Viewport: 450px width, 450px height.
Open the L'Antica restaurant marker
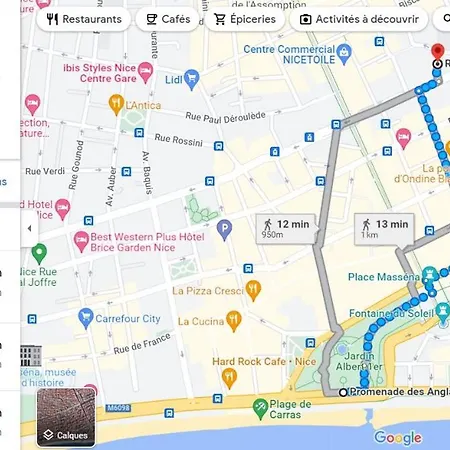tap(116, 105)
